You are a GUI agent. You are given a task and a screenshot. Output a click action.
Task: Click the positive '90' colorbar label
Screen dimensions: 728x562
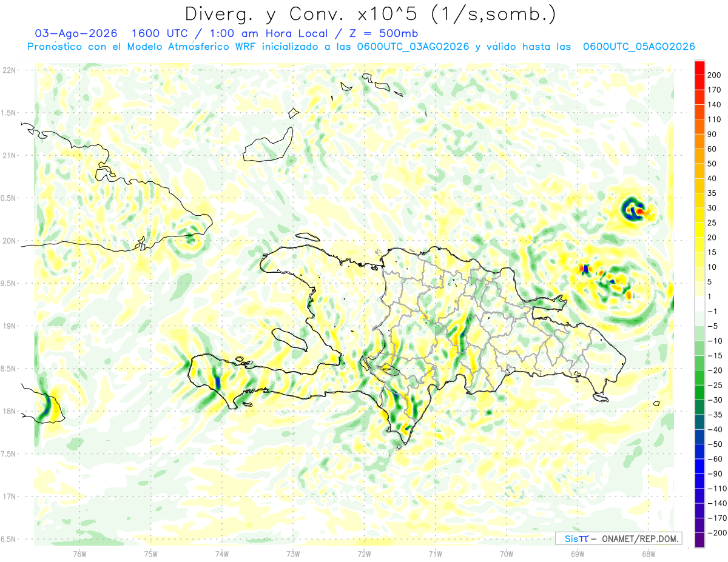712,134
